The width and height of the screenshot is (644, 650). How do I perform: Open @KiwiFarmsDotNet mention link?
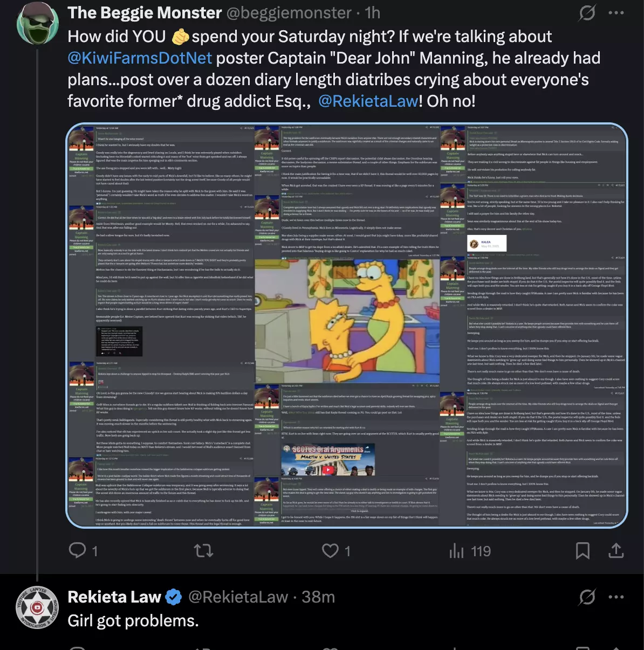[140, 58]
